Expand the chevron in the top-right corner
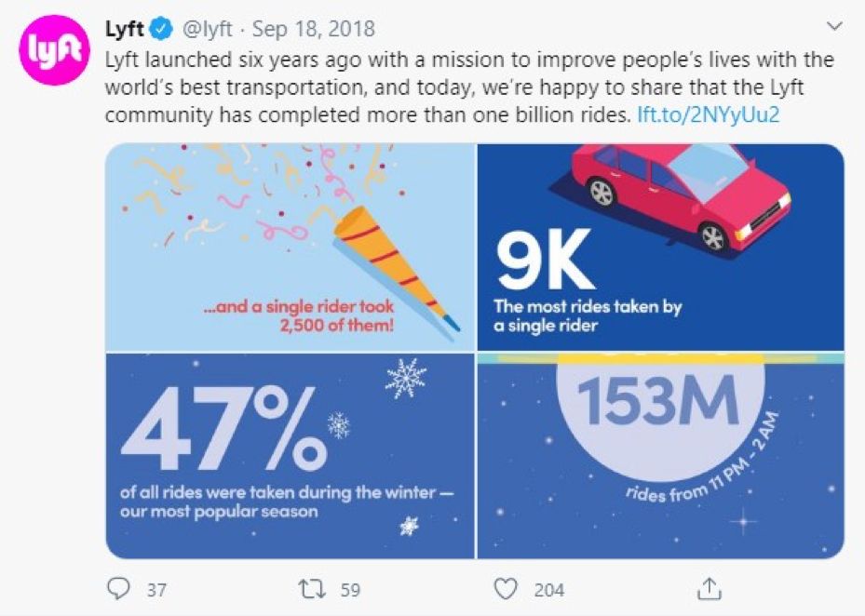865x616 pixels. pos(835,23)
